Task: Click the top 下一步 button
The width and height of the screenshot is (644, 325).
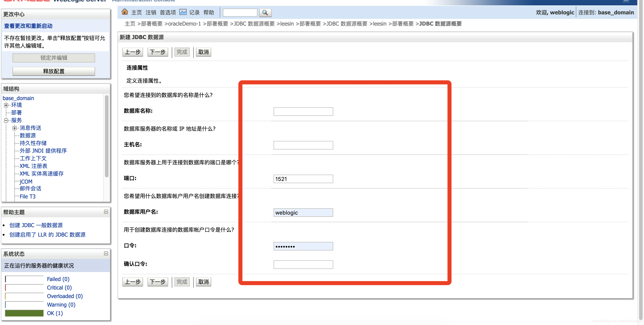Action: click(157, 52)
